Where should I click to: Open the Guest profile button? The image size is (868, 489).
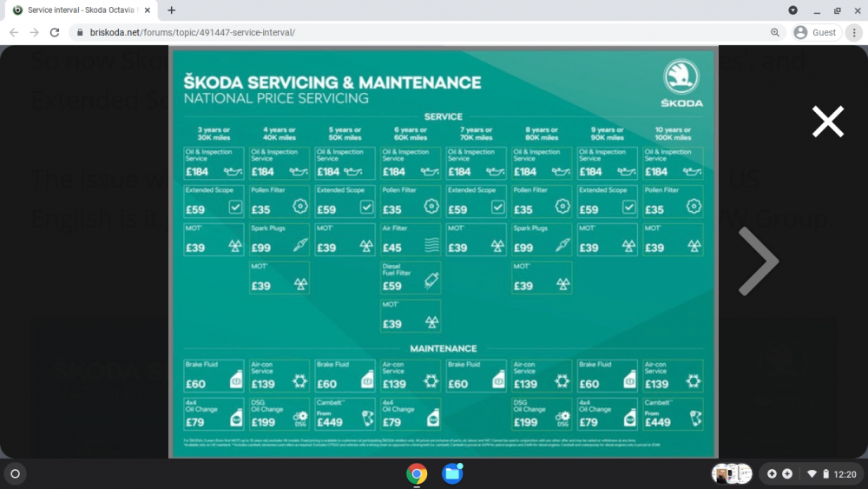(817, 33)
